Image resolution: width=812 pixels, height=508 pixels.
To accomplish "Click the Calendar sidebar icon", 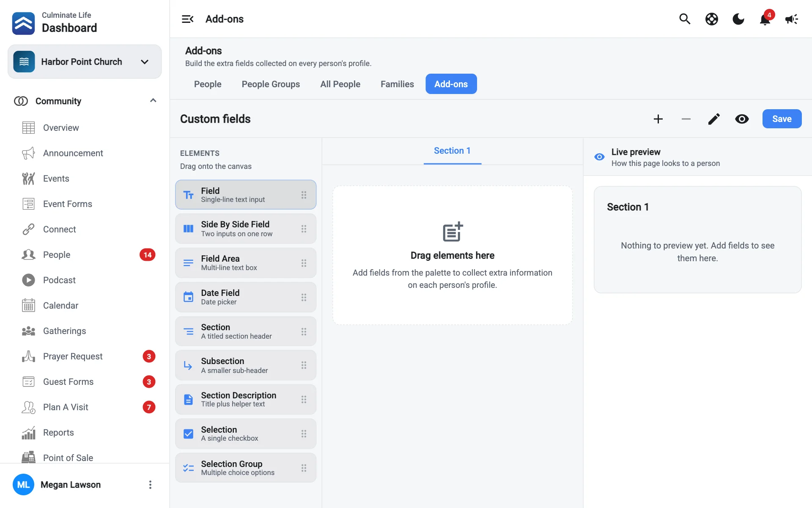I will 28,306.
